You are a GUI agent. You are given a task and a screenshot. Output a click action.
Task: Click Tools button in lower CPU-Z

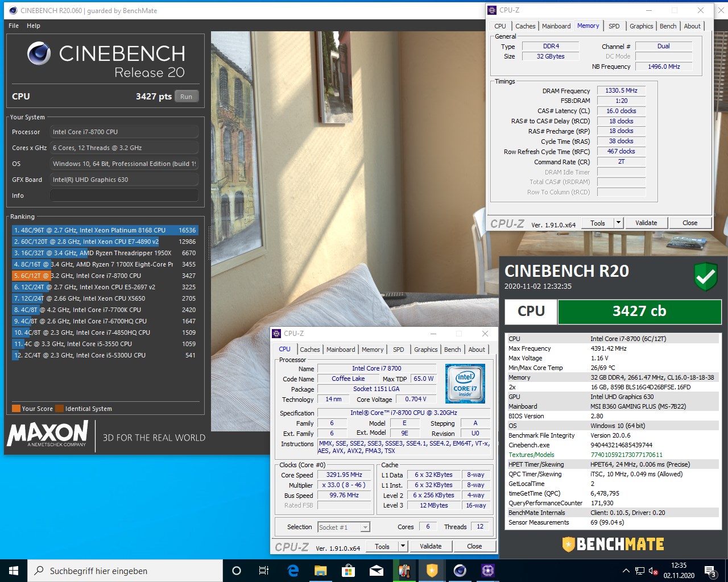point(382,546)
